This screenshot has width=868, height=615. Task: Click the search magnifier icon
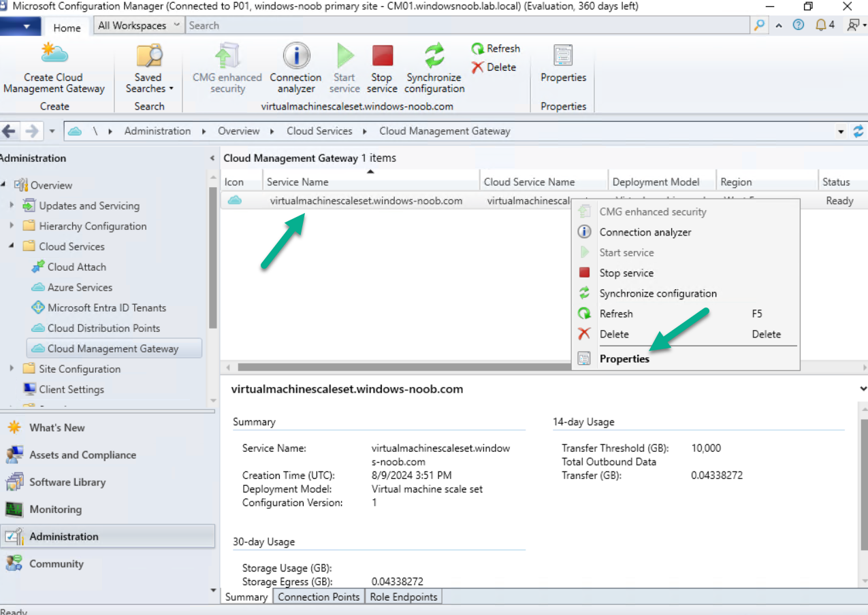point(759,25)
